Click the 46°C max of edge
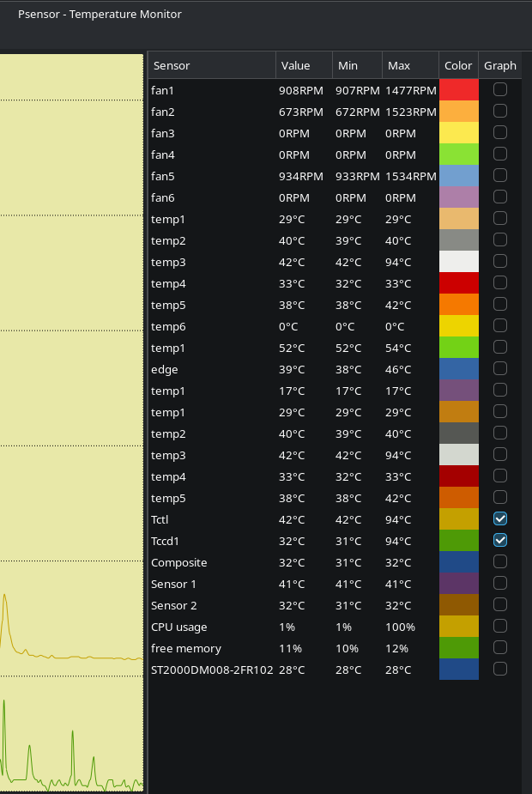 [398, 369]
